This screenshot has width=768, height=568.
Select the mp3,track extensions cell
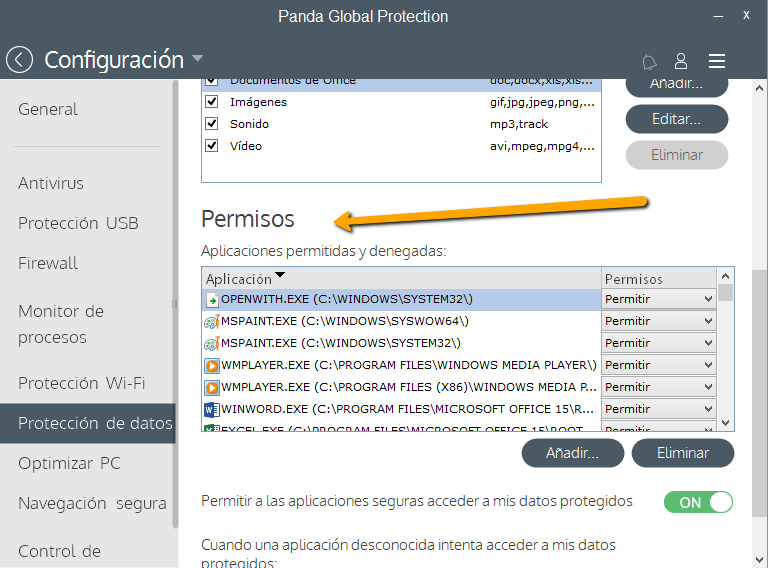519,124
